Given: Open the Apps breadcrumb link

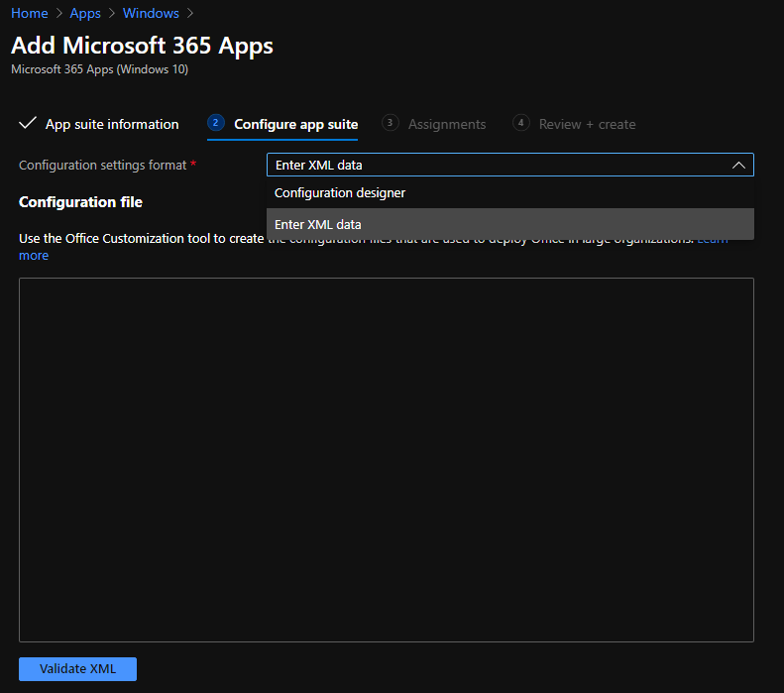Looking at the screenshot, I should point(85,13).
